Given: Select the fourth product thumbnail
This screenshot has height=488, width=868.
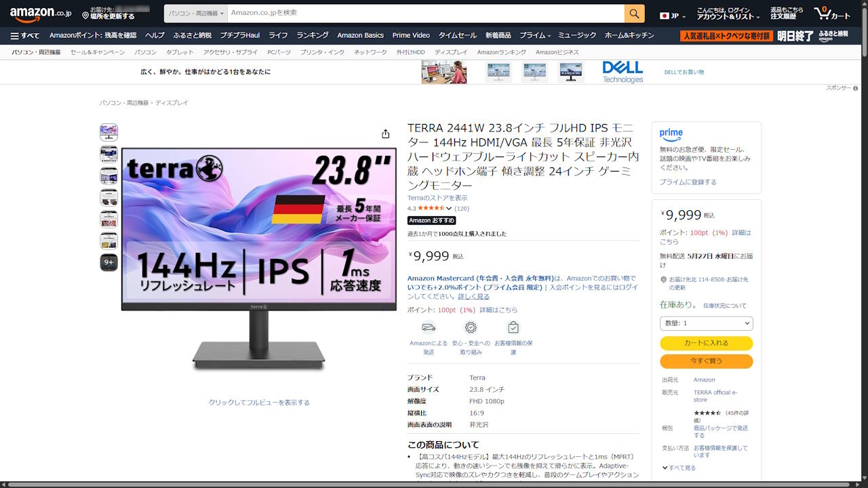Looking at the screenshot, I should (108, 197).
